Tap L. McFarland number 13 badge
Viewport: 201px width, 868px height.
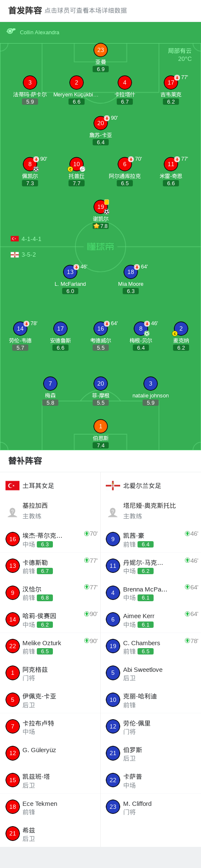[70, 272]
